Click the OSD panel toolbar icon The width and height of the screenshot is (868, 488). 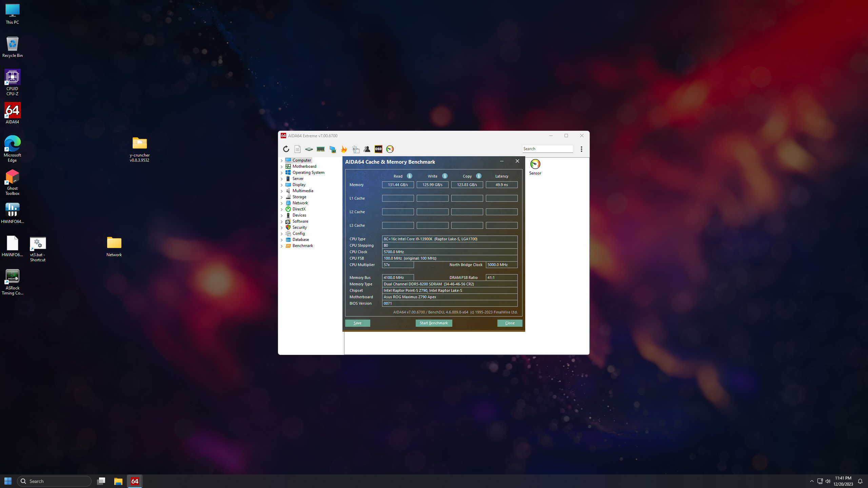pos(378,149)
